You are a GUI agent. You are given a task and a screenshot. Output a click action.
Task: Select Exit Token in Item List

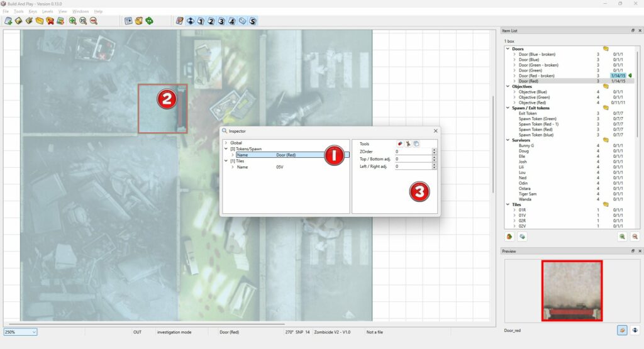pos(528,113)
